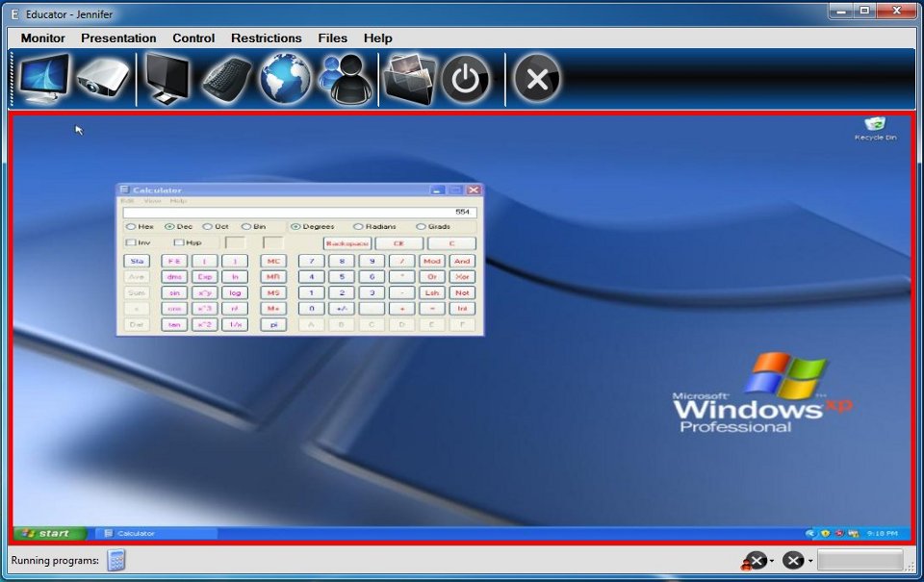924x582 pixels.
Task: Click the +/- sign change key
Action: click(342, 309)
